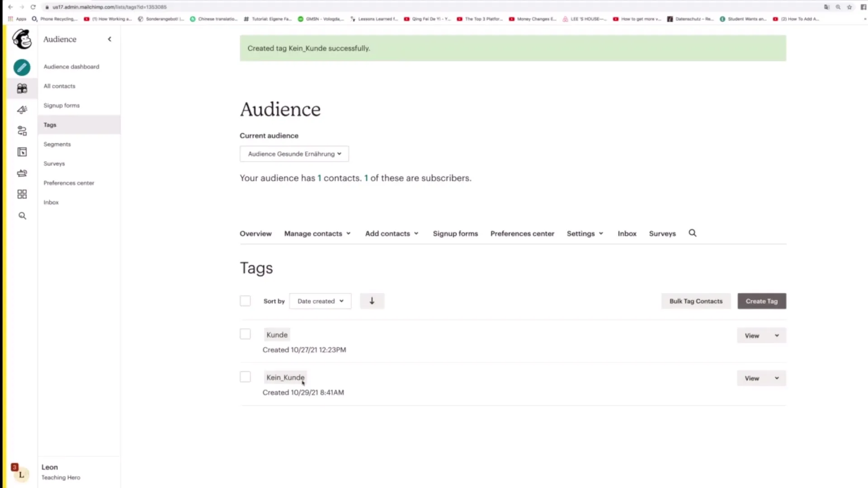Go to the Overview tab

point(255,234)
